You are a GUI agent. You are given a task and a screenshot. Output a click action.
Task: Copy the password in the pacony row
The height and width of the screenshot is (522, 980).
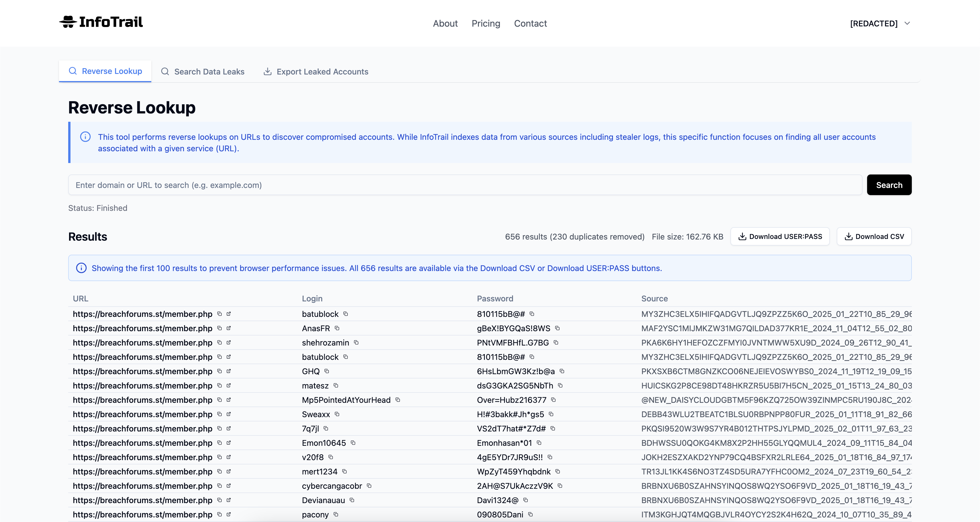(x=531, y=514)
